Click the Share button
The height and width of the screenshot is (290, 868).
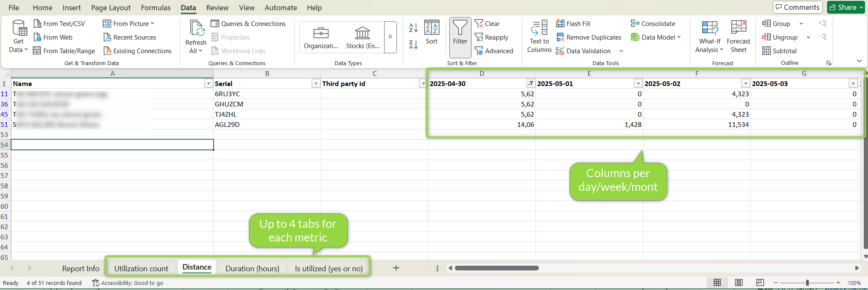pyautogui.click(x=846, y=7)
